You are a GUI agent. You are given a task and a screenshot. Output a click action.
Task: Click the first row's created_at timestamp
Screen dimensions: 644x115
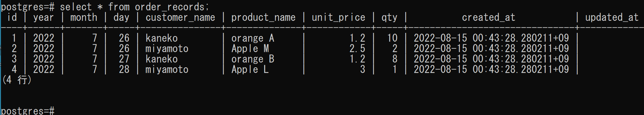(x=491, y=38)
